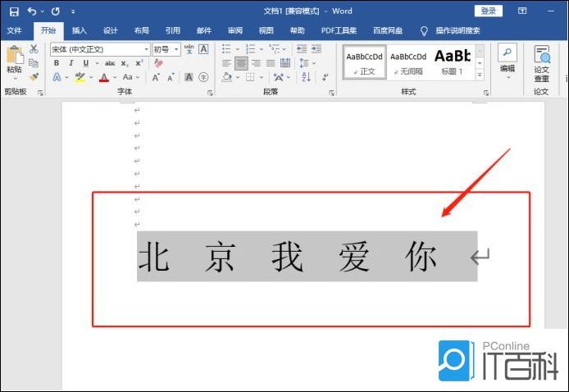Undo the last action
Image resolution: width=569 pixels, height=392 pixels.
point(32,11)
